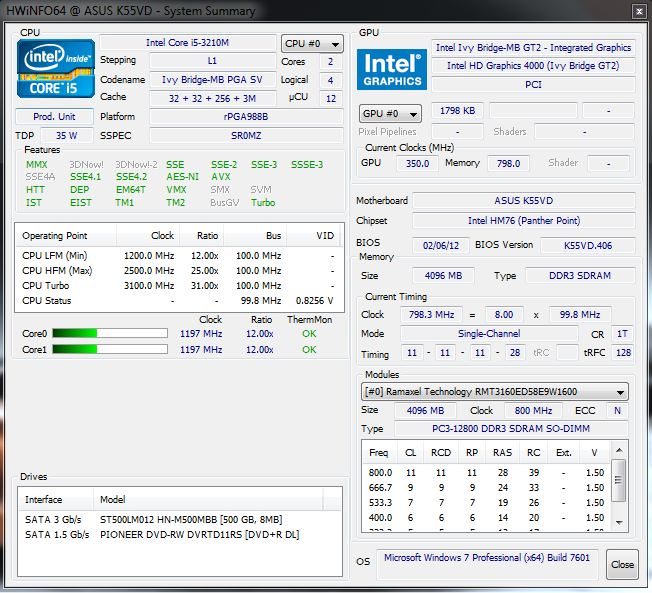The height and width of the screenshot is (593, 652).
Task: Click the 533.3 frequency timing row
Action: [487, 503]
